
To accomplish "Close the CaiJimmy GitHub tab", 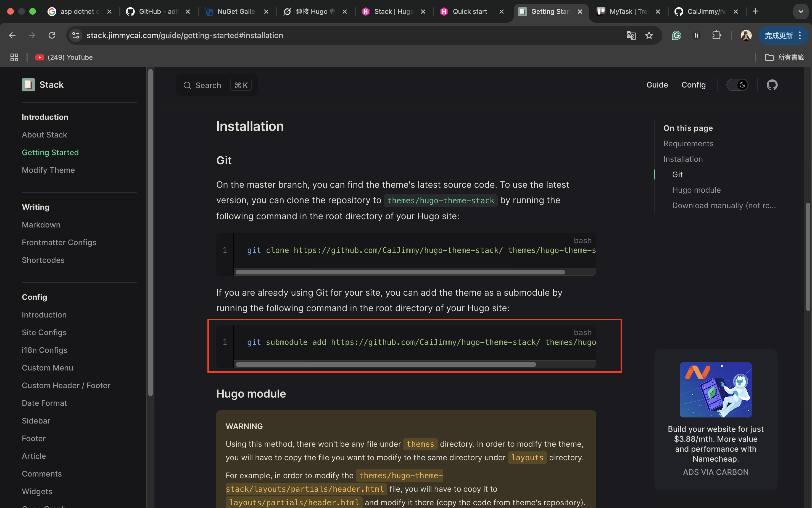I will click(735, 11).
